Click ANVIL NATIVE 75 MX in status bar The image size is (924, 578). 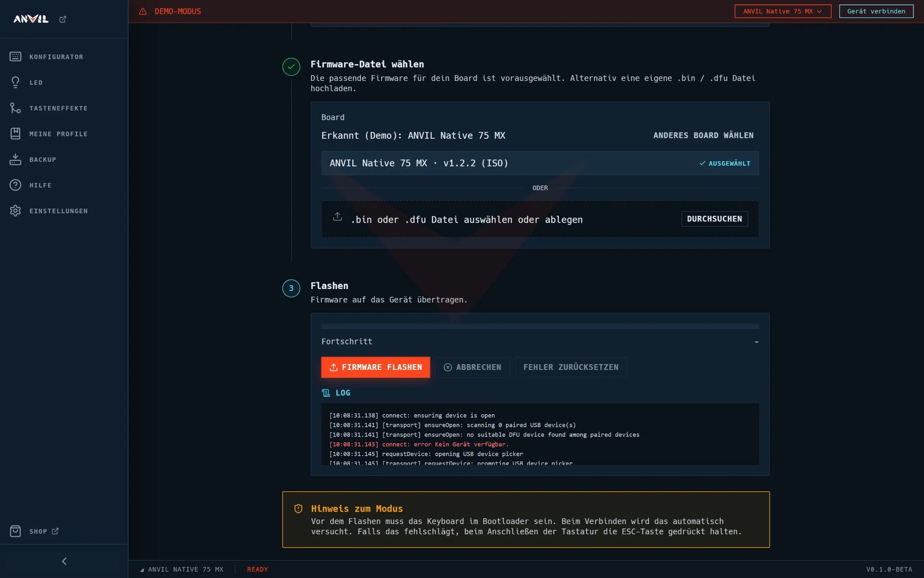coord(185,569)
